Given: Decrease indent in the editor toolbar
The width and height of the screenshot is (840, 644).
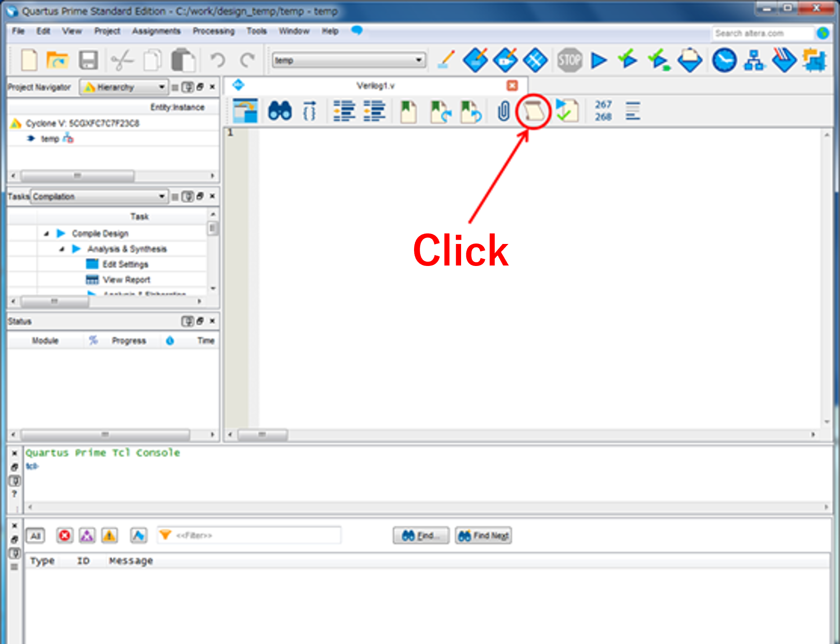Looking at the screenshot, I should point(375,111).
